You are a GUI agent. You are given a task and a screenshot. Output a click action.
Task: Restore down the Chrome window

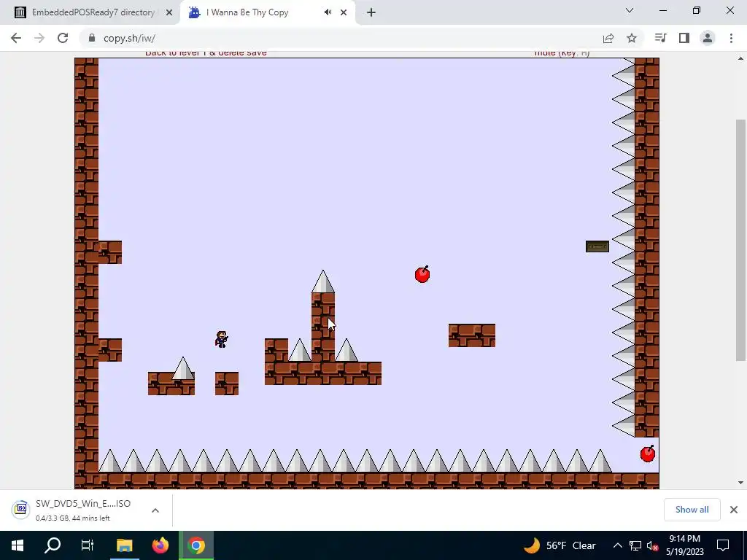(697, 10)
